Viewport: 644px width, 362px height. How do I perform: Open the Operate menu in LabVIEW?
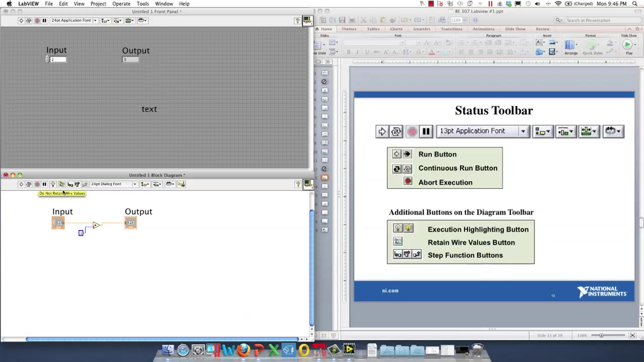121,4
